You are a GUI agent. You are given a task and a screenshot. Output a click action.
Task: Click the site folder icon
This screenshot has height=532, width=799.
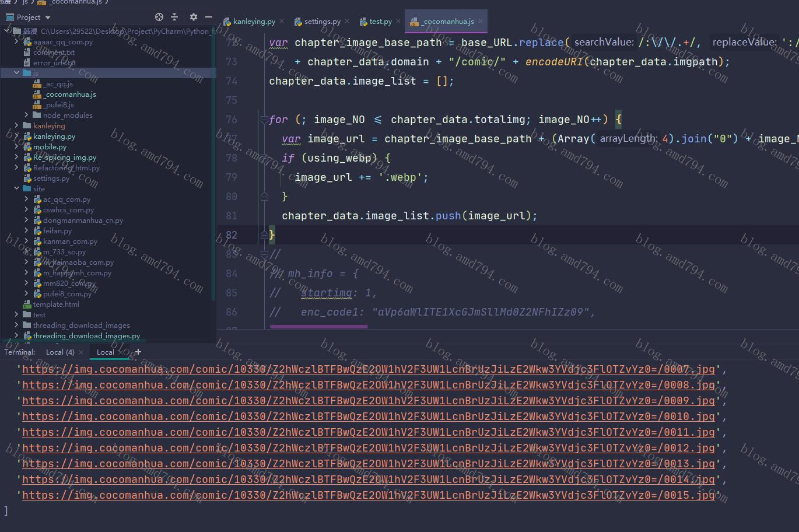27,188
